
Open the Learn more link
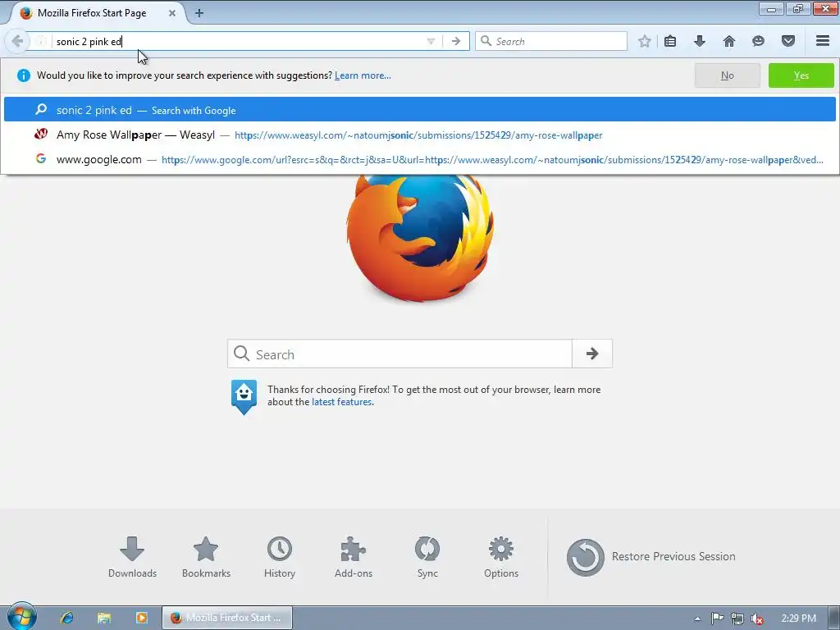tap(363, 75)
